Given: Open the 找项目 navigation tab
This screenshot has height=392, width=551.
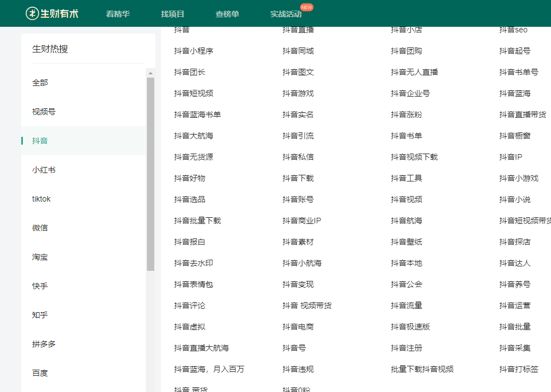Looking at the screenshot, I should coord(173,14).
